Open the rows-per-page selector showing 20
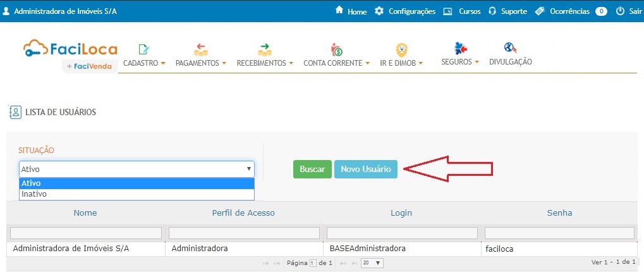644x272 pixels. pyautogui.click(x=371, y=263)
